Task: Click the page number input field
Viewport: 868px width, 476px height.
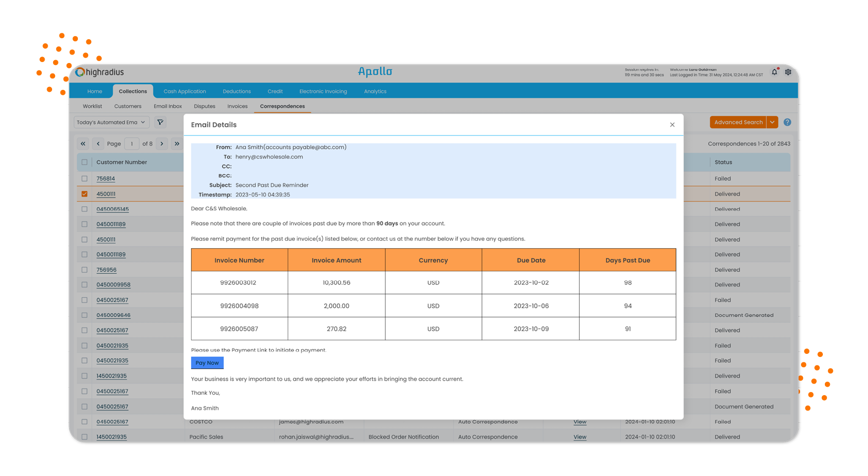Action: [x=132, y=144]
